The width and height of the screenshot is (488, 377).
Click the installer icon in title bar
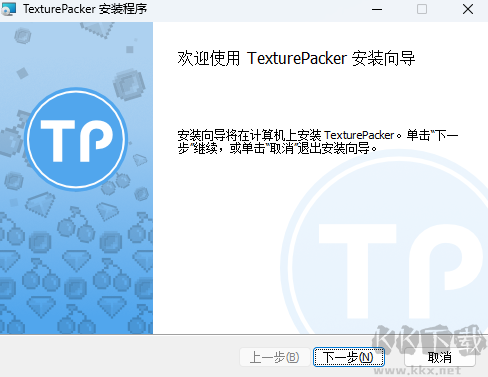8,9
